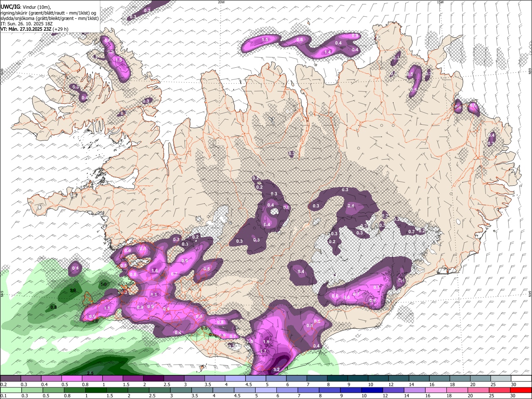The width and height of the screenshot is (532, 399).
Task: Select the lower legend swatch labeled 0.5
Action: pyautogui.click(x=53, y=390)
